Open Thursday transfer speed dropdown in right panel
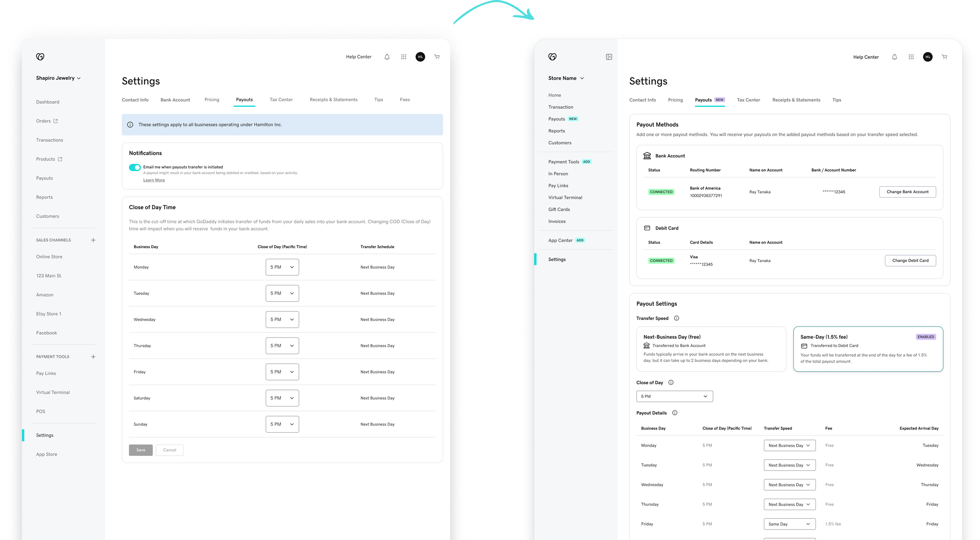This screenshot has width=980, height=540. click(789, 505)
